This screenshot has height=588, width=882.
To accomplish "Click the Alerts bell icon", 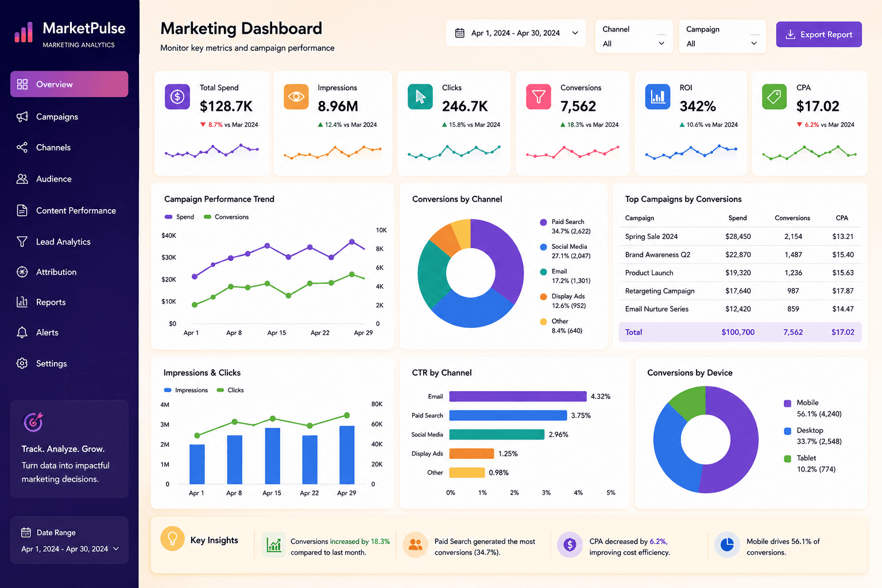I will coord(22,332).
